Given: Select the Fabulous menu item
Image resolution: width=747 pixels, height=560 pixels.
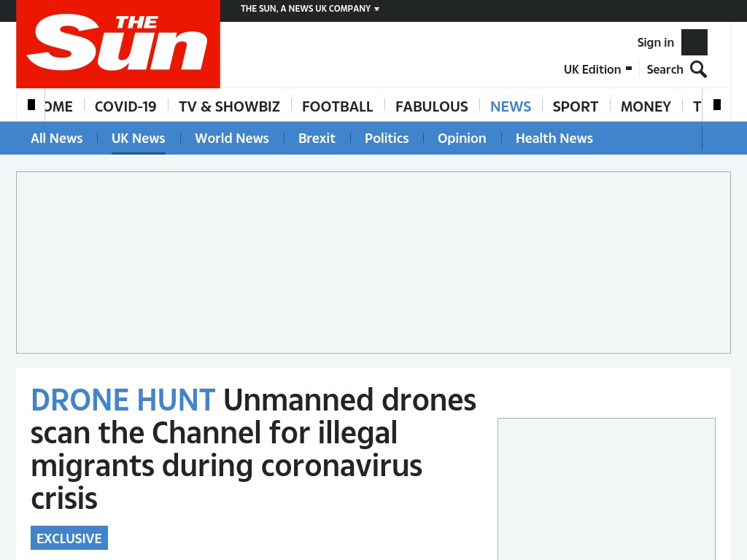Looking at the screenshot, I should coord(432,106).
